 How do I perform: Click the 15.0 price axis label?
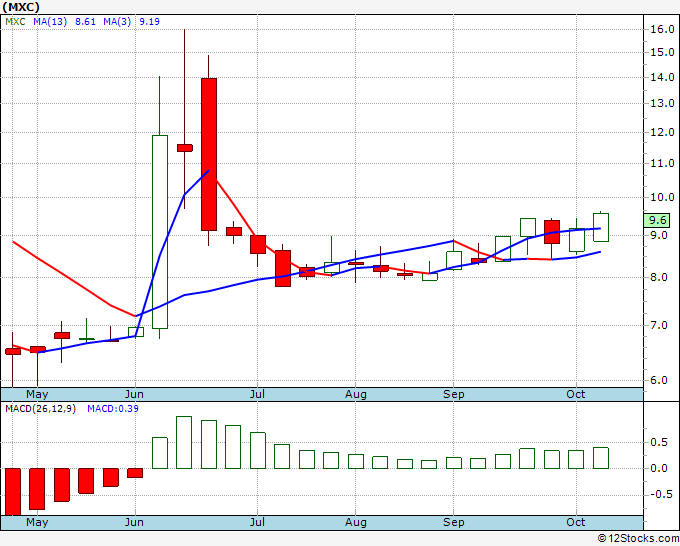click(662, 52)
